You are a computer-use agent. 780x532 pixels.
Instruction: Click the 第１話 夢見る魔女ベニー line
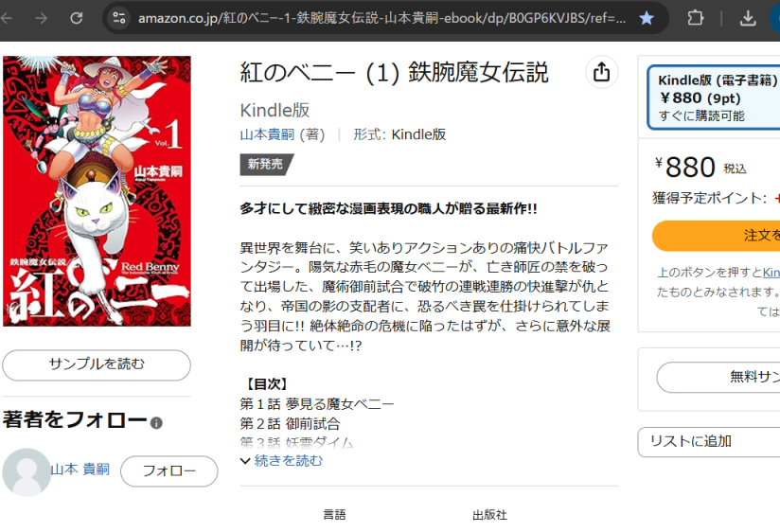tap(317, 403)
